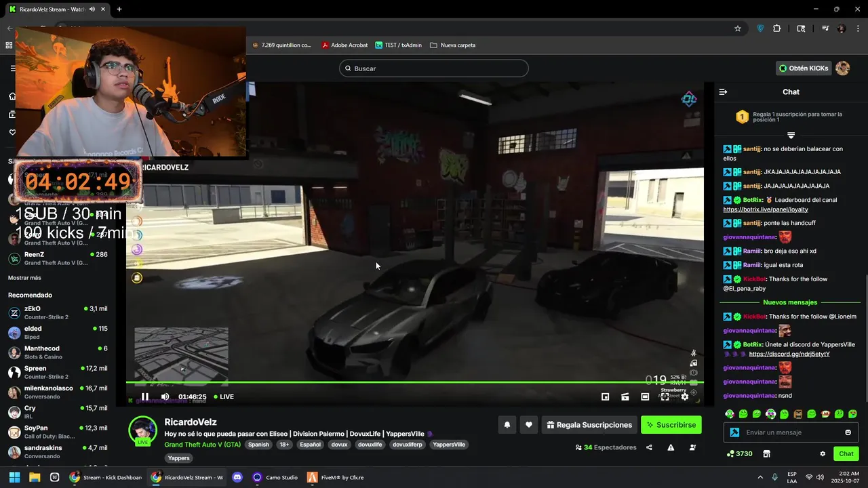Screen dimensions: 868x488
Task: Select the Yappers tag
Action: pyautogui.click(x=179, y=458)
